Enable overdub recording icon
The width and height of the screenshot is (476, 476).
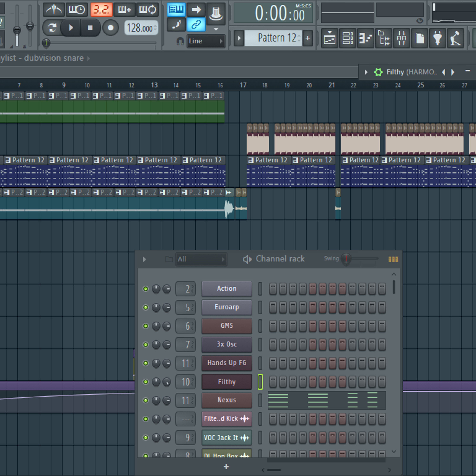124,10
